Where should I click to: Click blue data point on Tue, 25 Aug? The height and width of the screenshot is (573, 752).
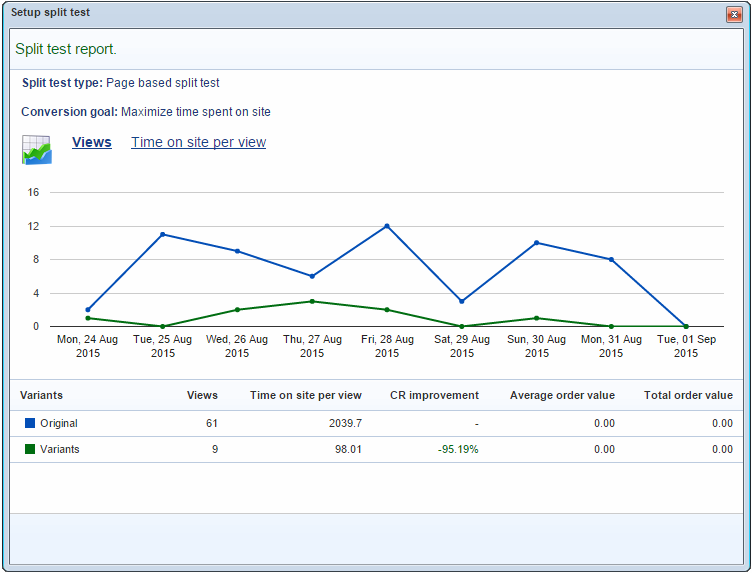click(162, 234)
